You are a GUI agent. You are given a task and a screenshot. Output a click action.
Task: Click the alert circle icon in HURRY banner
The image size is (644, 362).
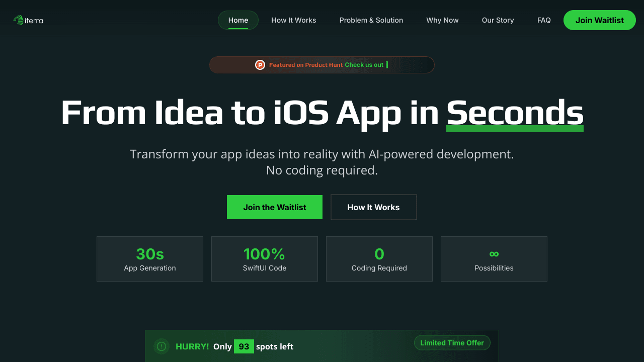[161, 346]
